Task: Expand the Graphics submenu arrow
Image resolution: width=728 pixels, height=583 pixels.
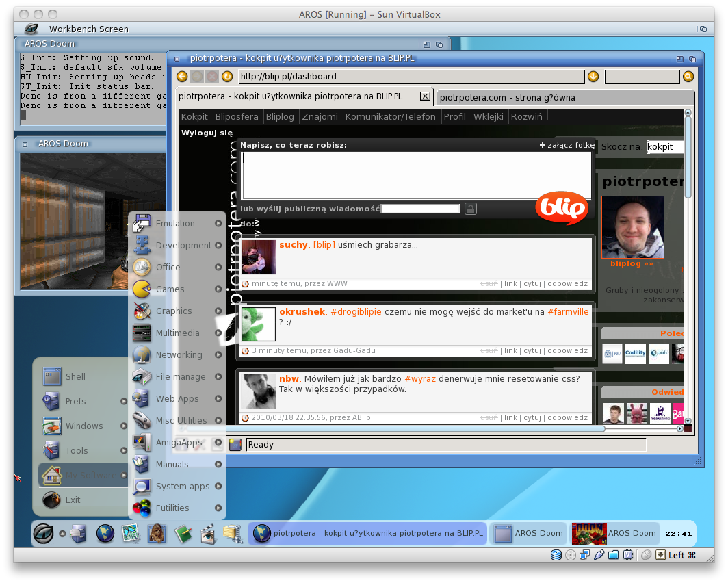Action: click(218, 311)
